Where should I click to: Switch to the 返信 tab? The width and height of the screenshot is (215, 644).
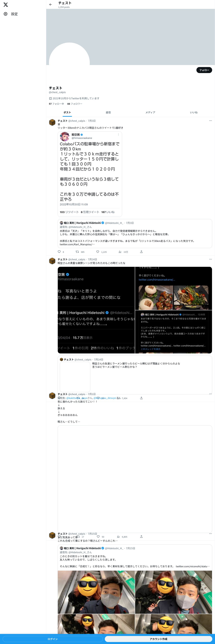click(108, 113)
